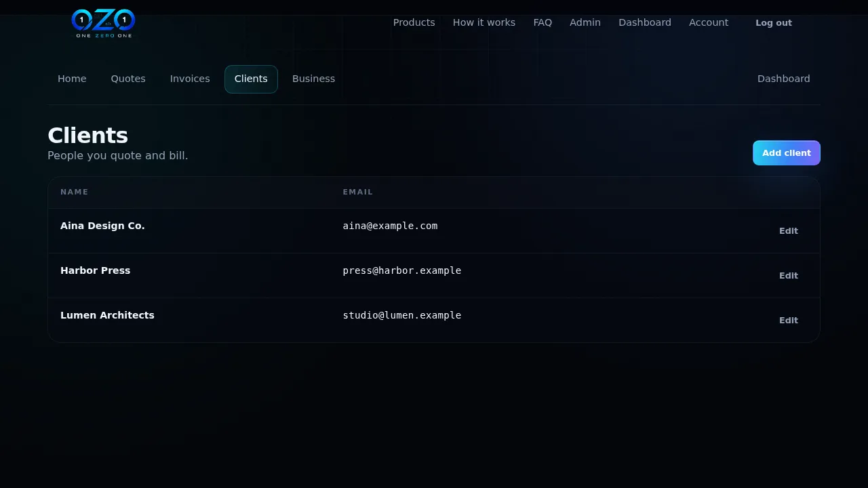Click the One Zero One logo
This screenshot has width=868, height=488.
tap(103, 23)
